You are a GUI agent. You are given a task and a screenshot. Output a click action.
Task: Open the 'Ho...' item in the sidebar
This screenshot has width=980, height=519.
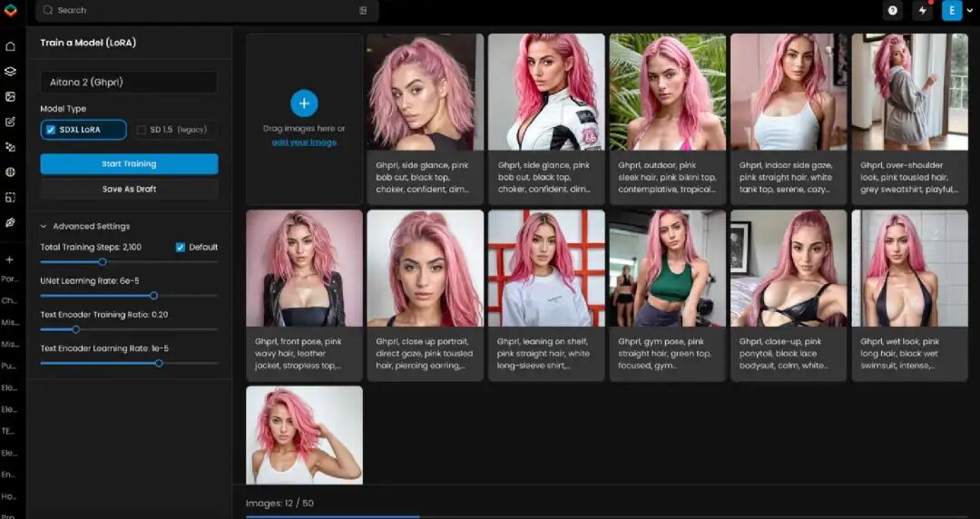(9, 496)
